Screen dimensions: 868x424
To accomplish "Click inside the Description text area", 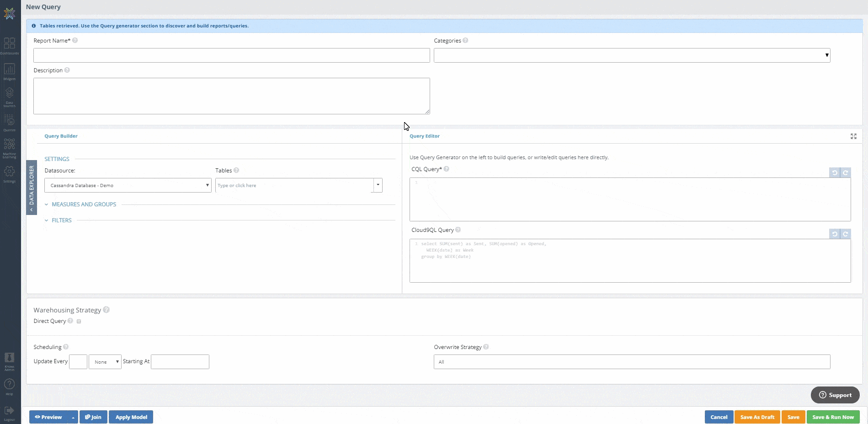I will (x=232, y=96).
